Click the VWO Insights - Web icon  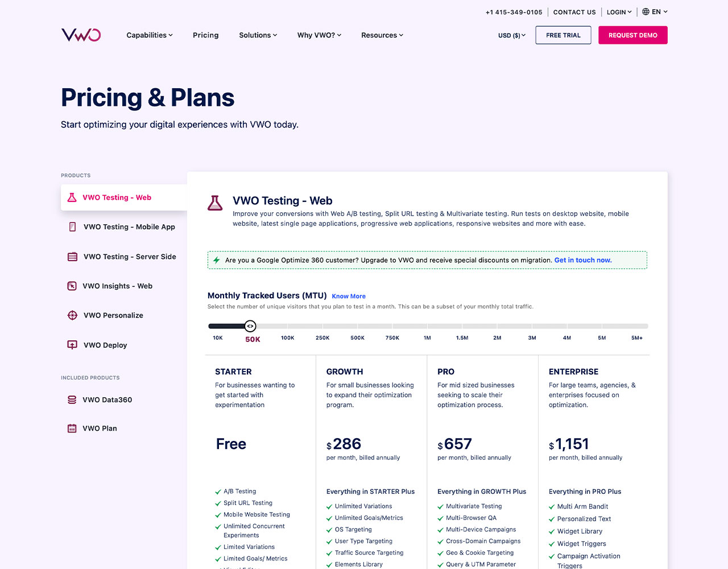tap(72, 286)
